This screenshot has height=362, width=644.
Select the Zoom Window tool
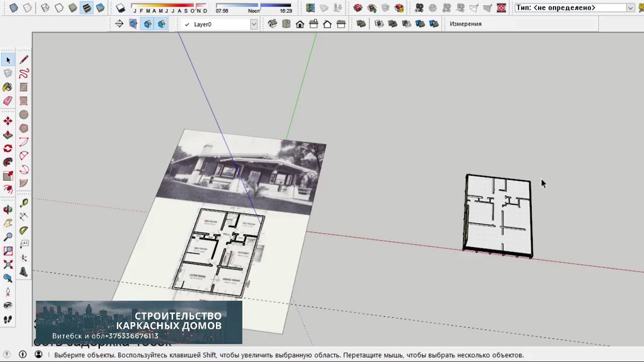click(8, 250)
